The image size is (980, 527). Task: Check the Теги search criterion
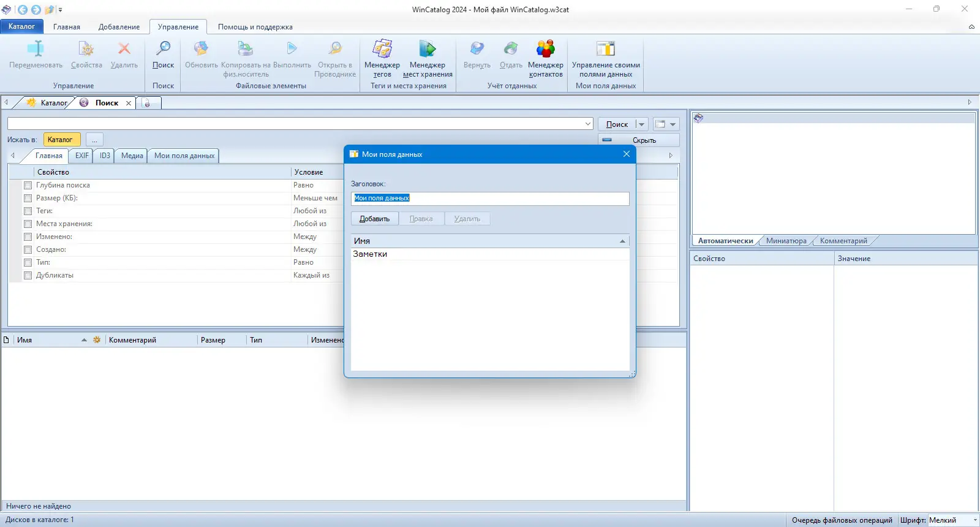(x=28, y=211)
